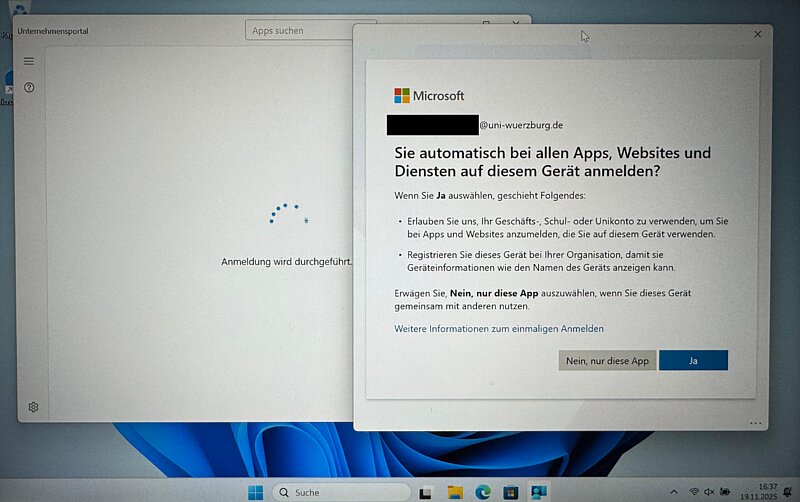Open the Task View taskbar icon
Image resolution: width=800 pixels, height=502 pixels.
click(x=426, y=492)
